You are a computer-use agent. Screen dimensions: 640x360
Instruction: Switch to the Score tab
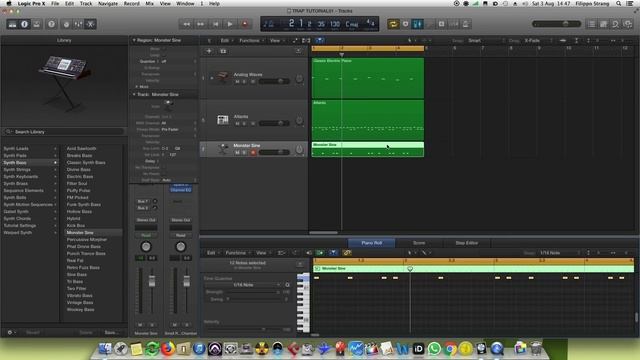pyautogui.click(x=419, y=243)
